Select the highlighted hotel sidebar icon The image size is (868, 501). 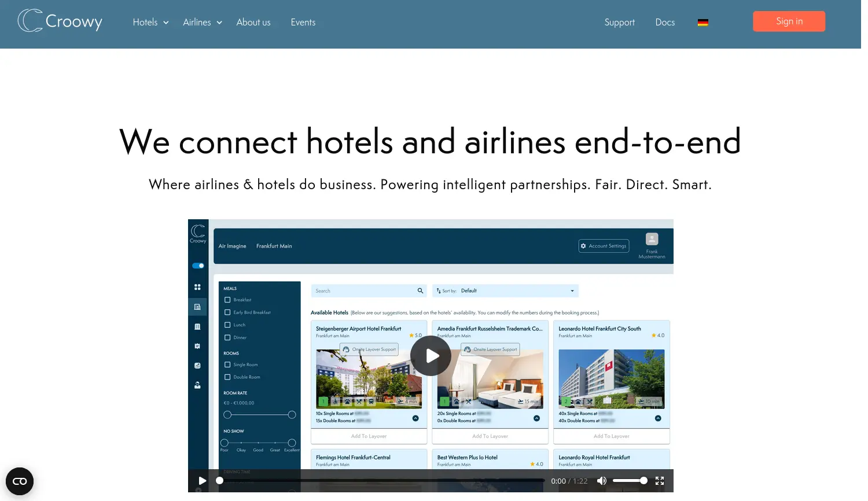tap(197, 307)
